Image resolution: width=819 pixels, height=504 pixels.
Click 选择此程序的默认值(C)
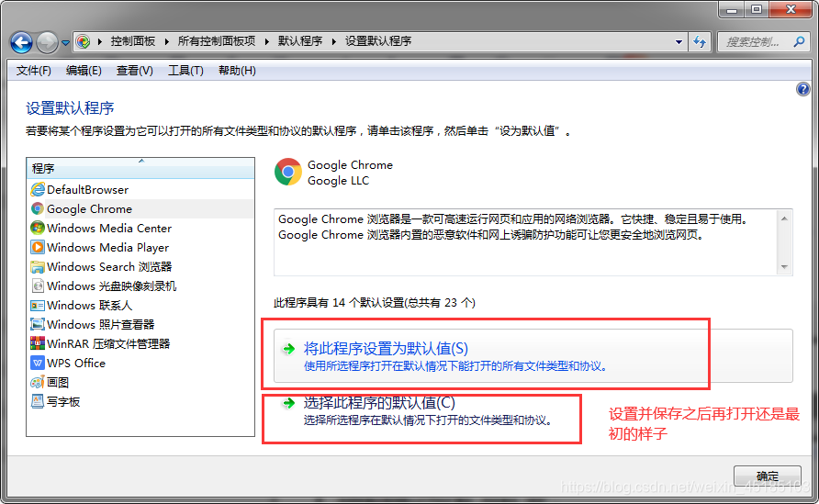coord(379,403)
